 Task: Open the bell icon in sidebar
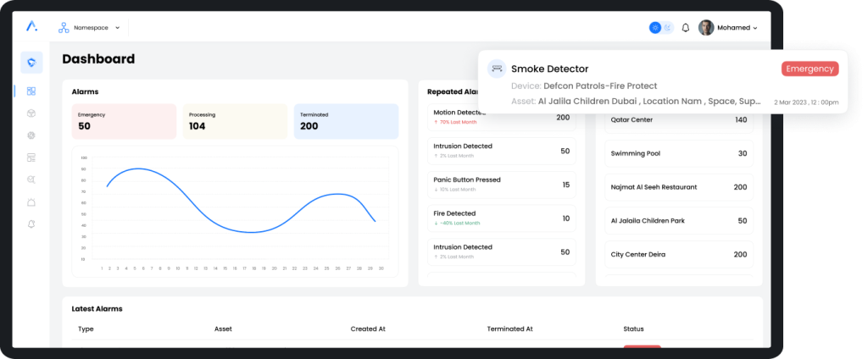[x=31, y=224]
